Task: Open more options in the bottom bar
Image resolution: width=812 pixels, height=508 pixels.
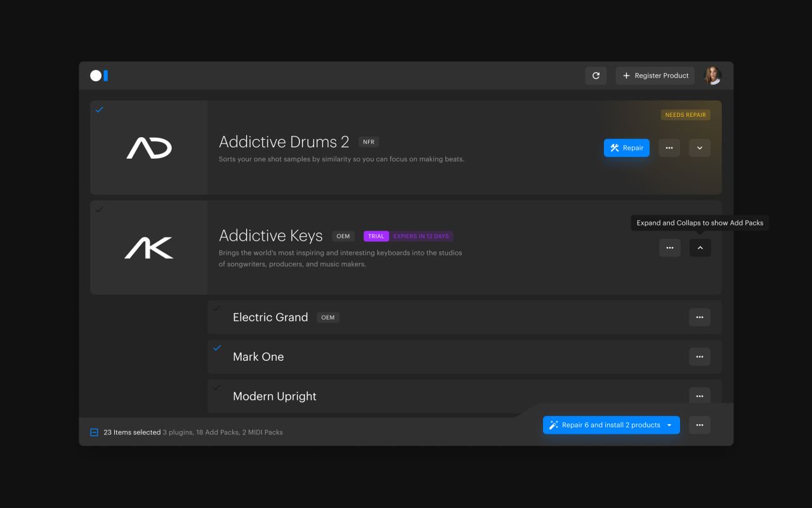Action: pos(699,425)
